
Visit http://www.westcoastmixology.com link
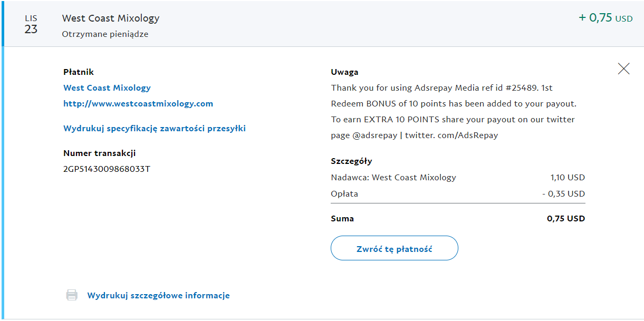coord(138,104)
